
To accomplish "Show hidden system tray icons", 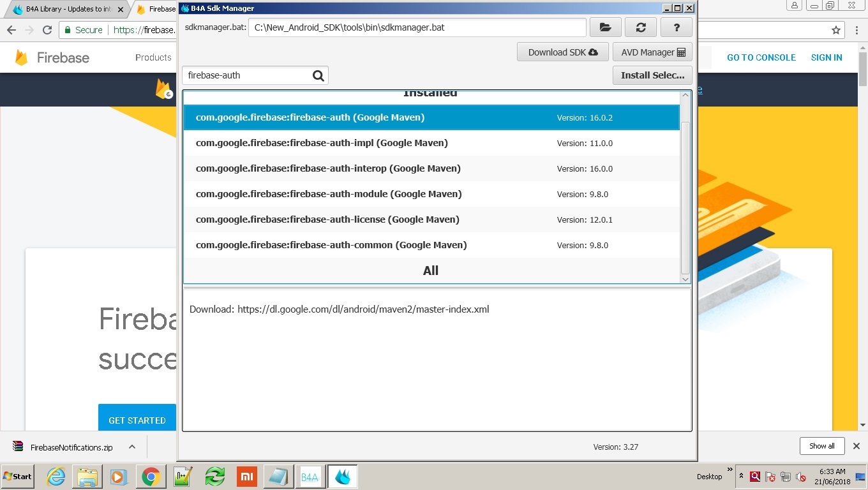I will coord(741,476).
